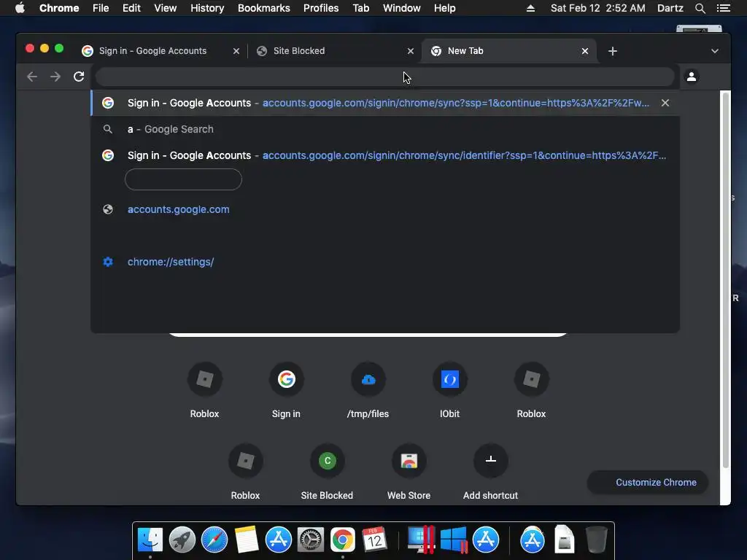
Task: Click the Spotlight search icon in menu bar
Action: click(700, 8)
